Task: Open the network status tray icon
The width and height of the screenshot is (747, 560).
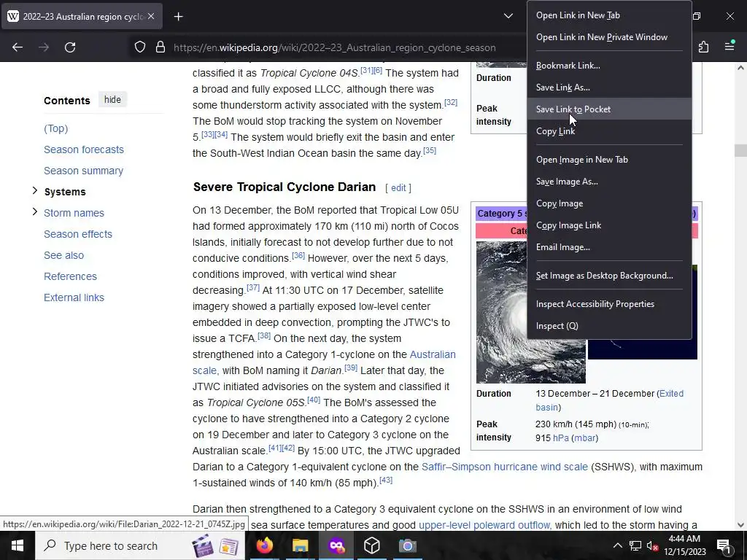Action: pyautogui.click(x=635, y=545)
